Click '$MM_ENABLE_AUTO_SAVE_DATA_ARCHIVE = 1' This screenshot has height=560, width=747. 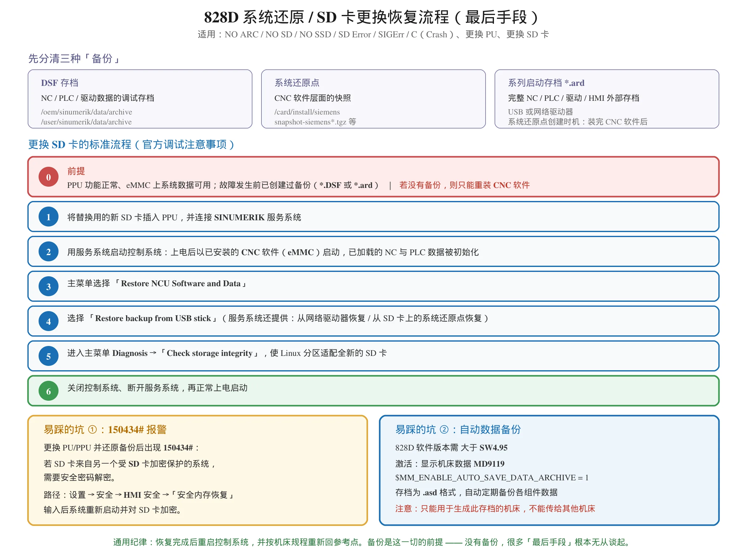[492, 478]
